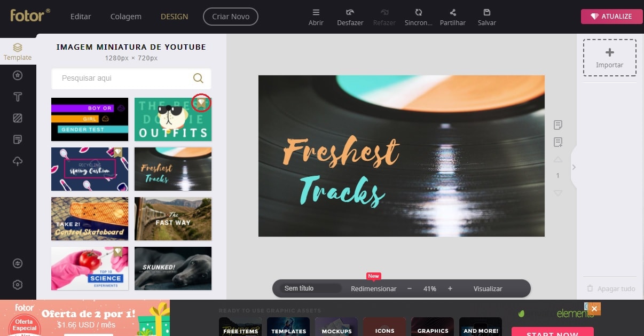Viewport: 644px width, 336px height.
Task: Click Visualizar to preview
Action: tap(488, 288)
